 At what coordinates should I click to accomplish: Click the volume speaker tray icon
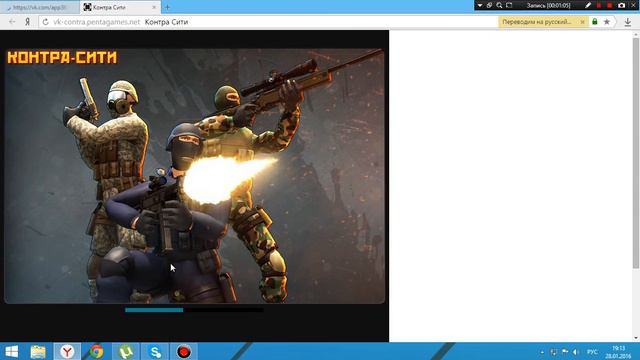pyautogui.click(x=576, y=352)
